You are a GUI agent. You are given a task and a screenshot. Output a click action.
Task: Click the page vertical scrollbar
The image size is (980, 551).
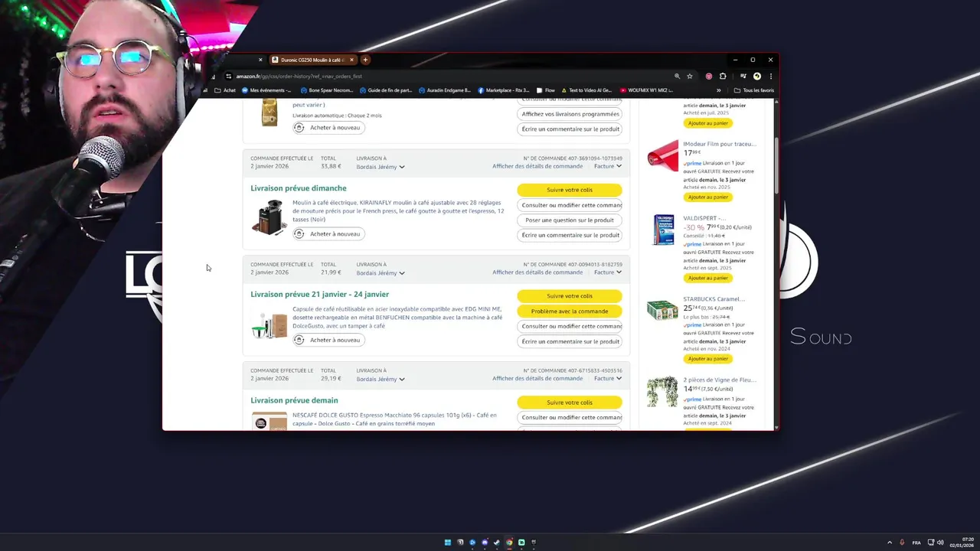776,165
